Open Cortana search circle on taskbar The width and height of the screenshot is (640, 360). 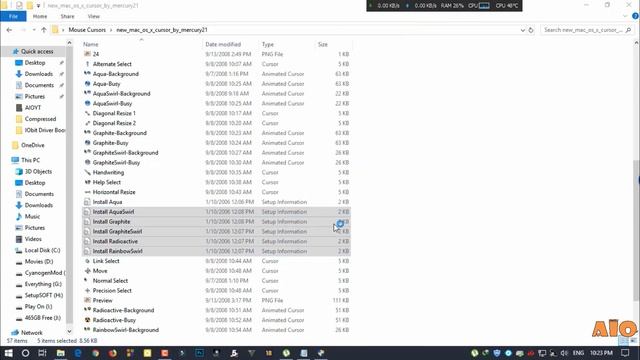click(x=25, y=353)
